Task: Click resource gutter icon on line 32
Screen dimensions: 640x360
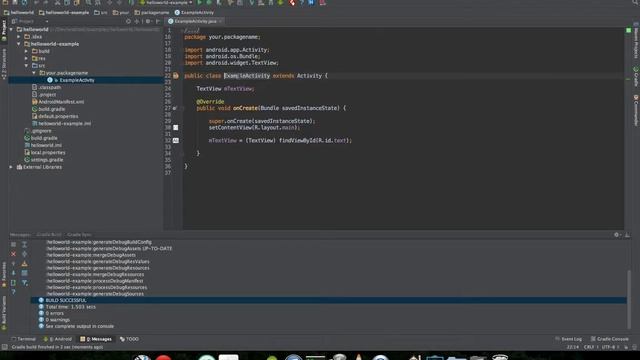Action: (x=176, y=140)
